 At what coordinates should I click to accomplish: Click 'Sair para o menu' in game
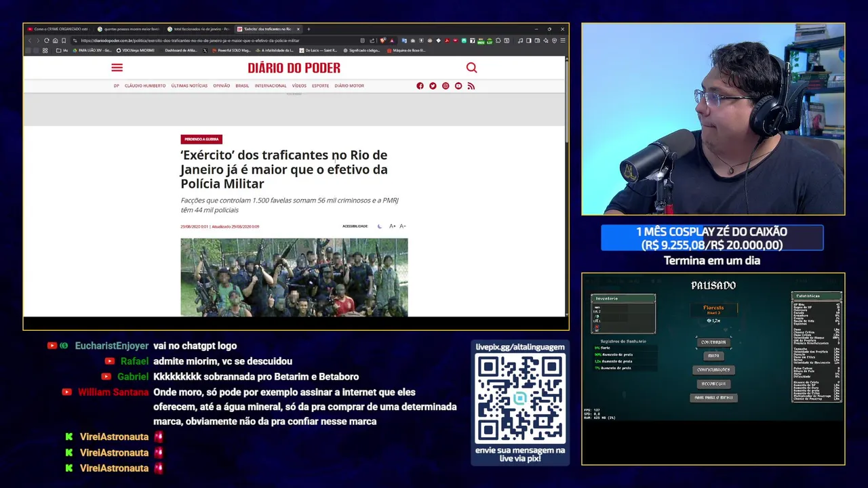[x=713, y=398]
